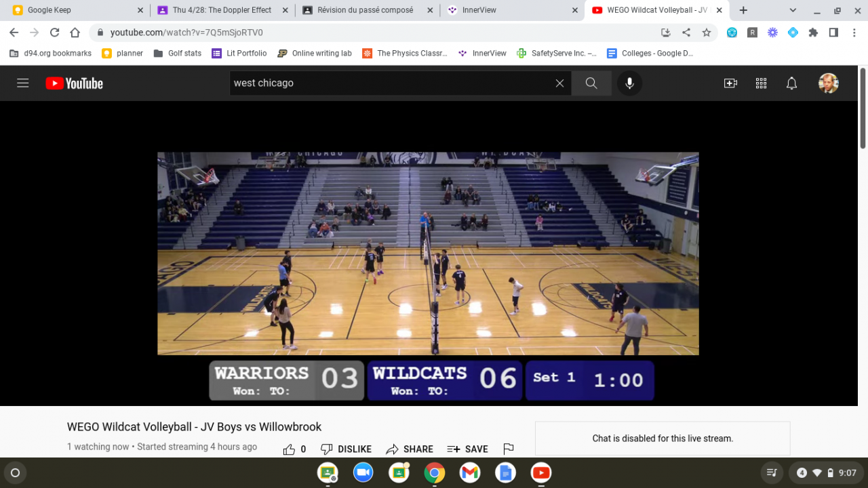Launch Zoom from the shelf
Viewport: 868px width, 488px height.
pos(363,472)
